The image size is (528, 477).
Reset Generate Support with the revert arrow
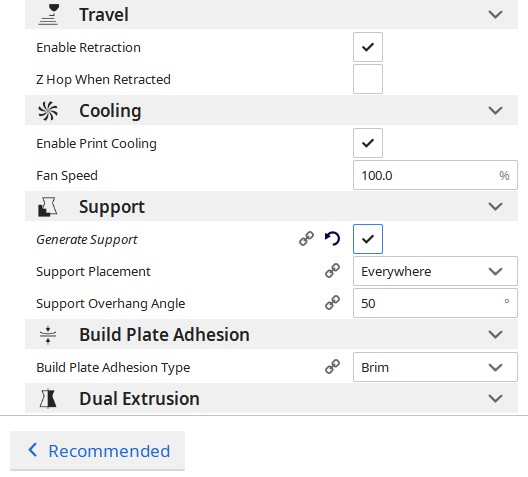pyautogui.click(x=332, y=239)
